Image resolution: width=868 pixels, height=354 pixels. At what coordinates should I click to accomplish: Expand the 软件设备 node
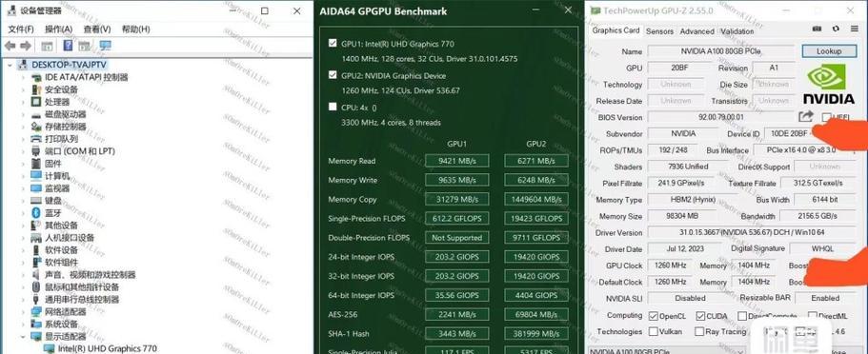(23, 250)
